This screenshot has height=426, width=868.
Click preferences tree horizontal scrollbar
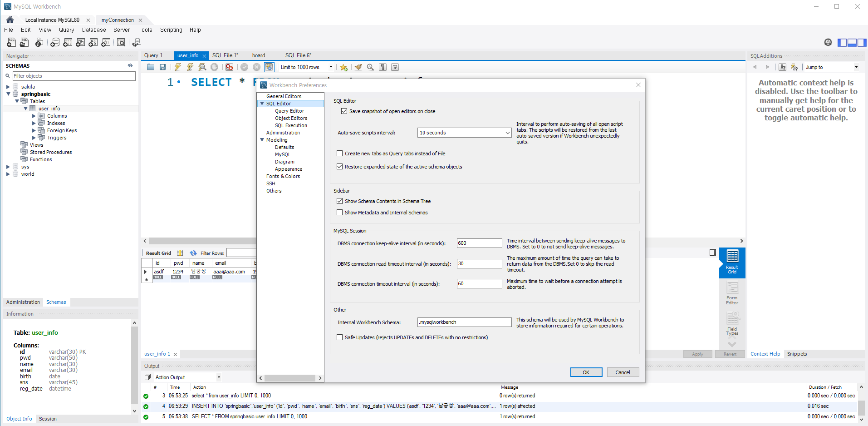coord(290,378)
